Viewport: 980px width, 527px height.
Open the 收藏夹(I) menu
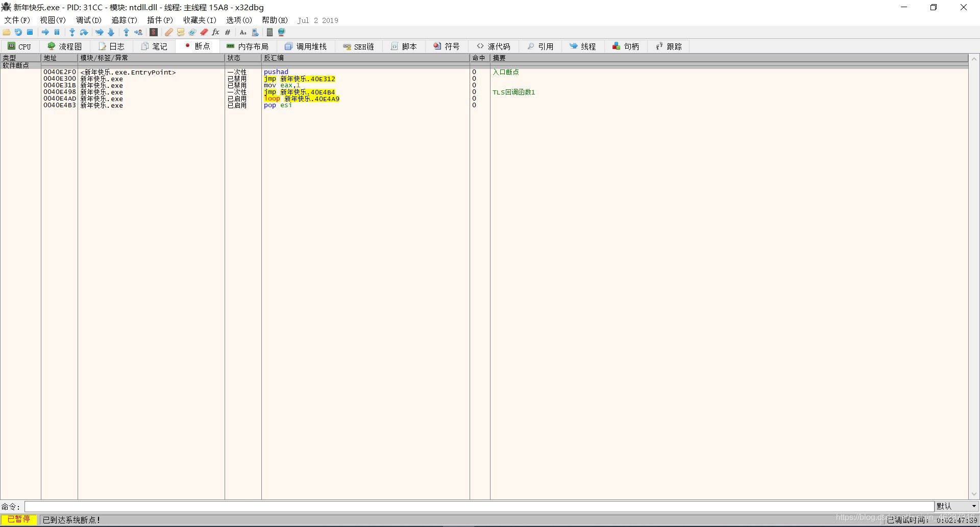pos(200,20)
